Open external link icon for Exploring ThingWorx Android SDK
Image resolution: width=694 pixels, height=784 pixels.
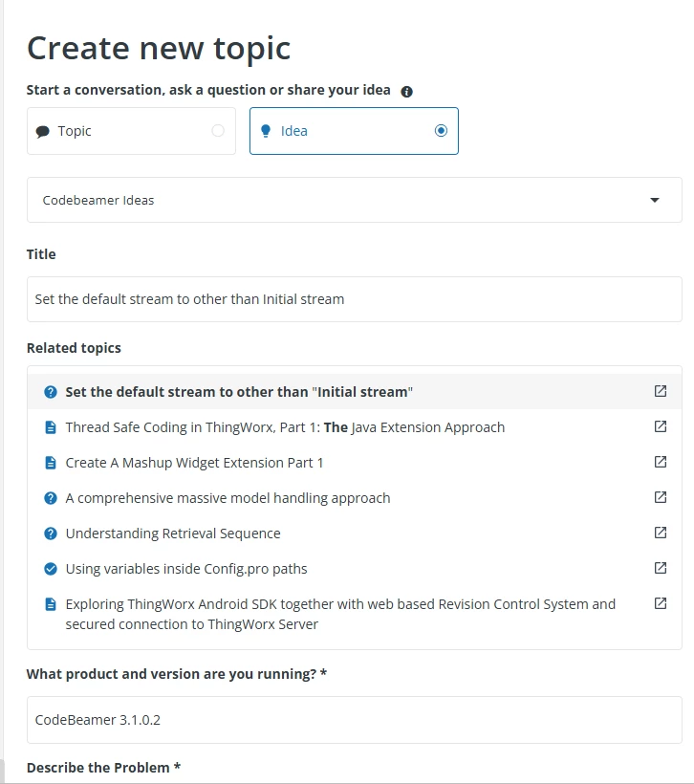[x=660, y=603]
